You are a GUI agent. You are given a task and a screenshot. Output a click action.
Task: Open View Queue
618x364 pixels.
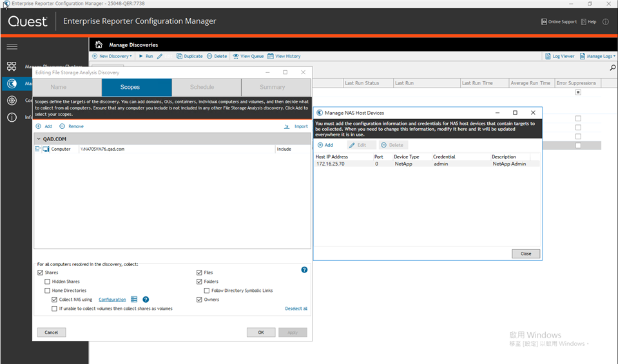pyautogui.click(x=248, y=56)
